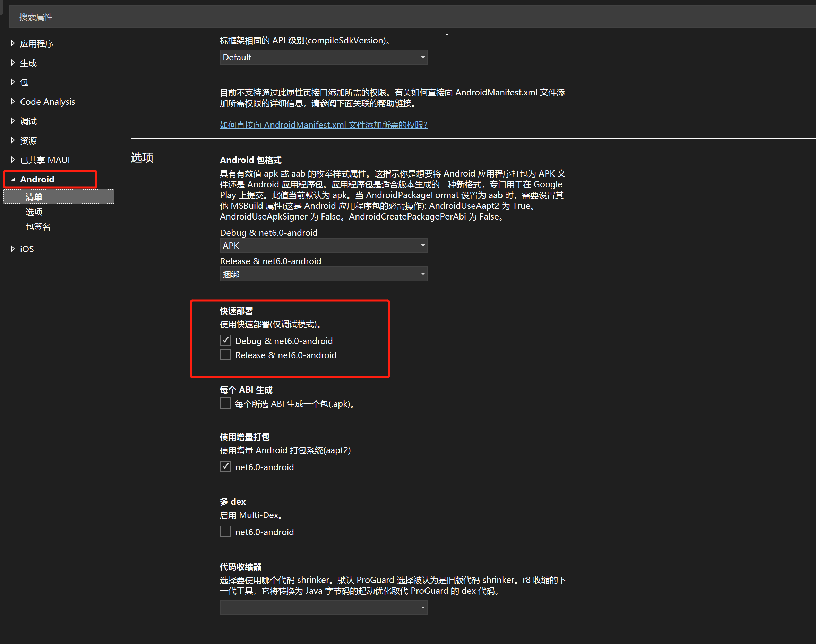The image size is (816, 644).
Task: Open iOS platform settings
Action: 28,248
